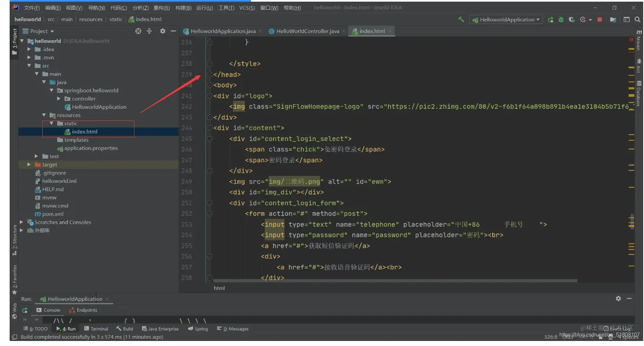Open Run panel settings gear
This screenshot has height=346, width=644.
pyautogui.click(x=618, y=299)
